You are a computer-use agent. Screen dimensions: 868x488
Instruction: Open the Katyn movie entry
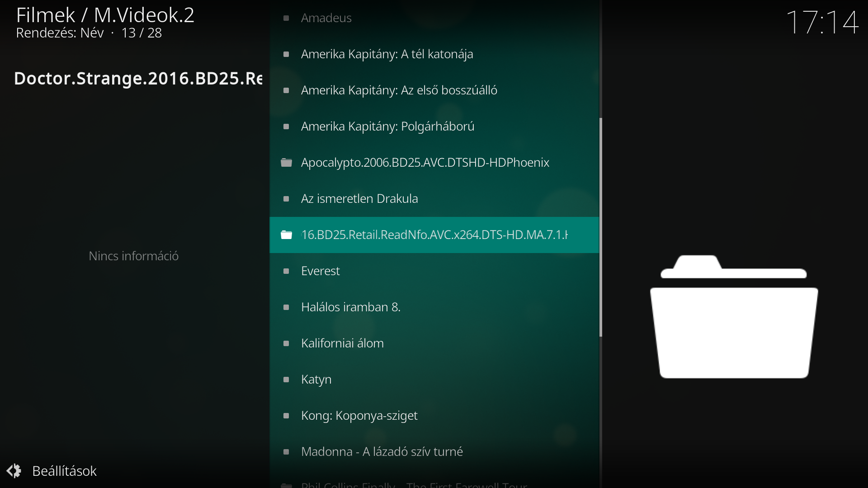tap(434, 380)
